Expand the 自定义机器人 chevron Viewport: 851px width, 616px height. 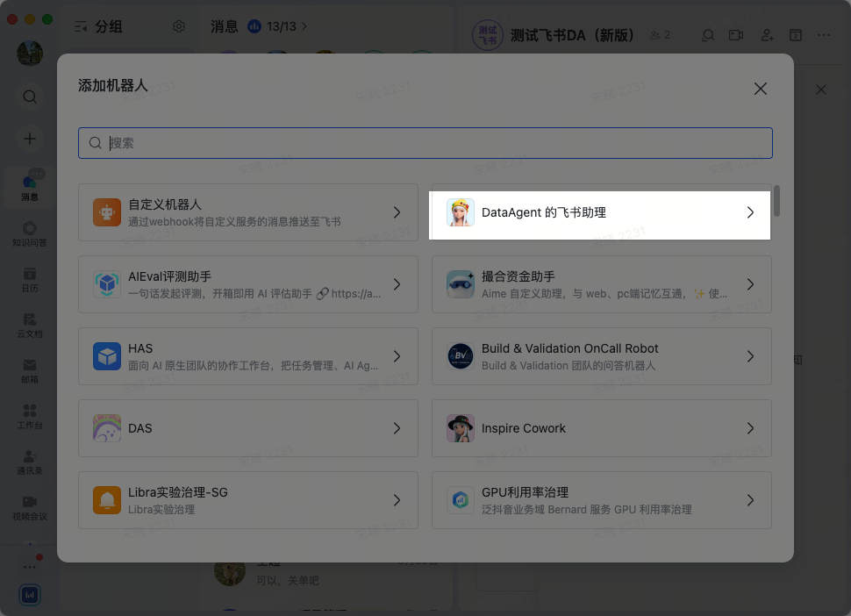point(397,212)
